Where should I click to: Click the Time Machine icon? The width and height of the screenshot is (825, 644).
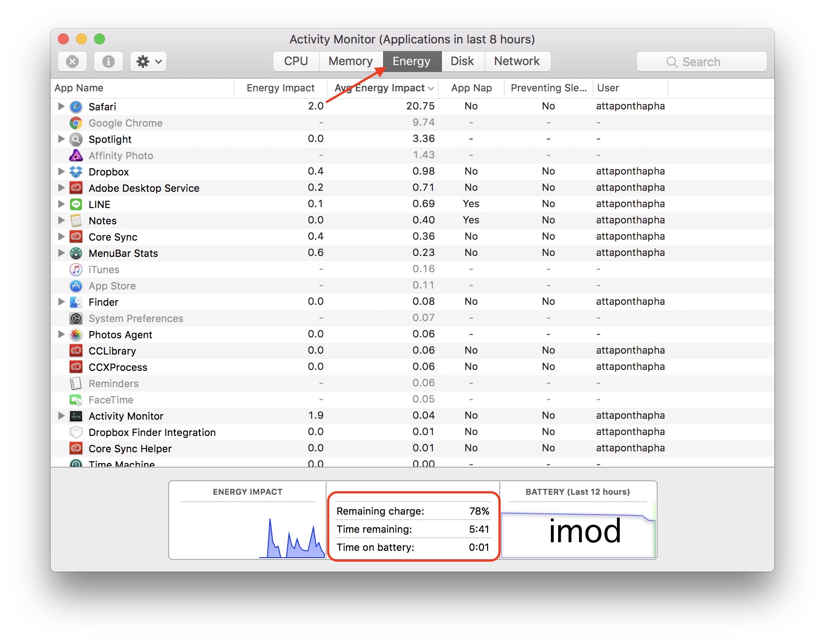(x=76, y=463)
